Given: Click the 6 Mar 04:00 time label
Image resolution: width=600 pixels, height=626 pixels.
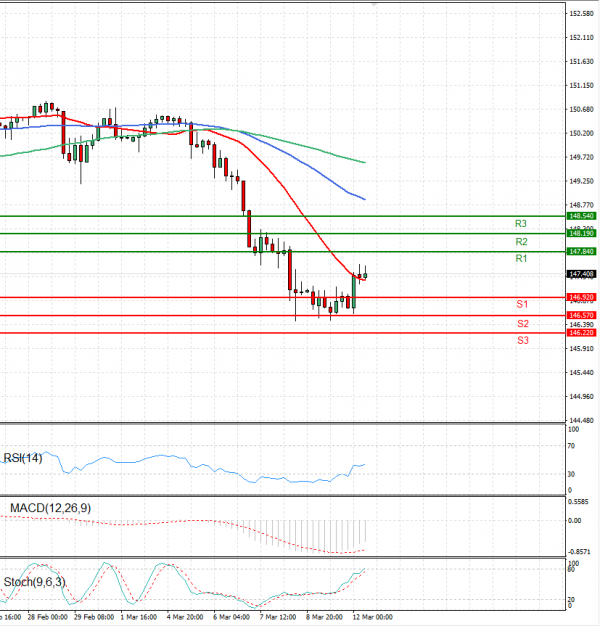Looking at the screenshot, I should click(x=232, y=617).
